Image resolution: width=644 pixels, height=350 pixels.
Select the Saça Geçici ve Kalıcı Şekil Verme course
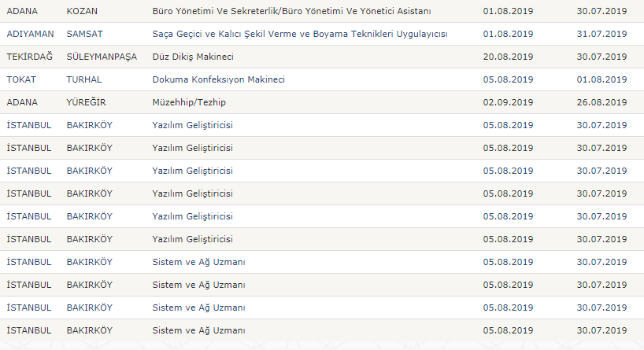click(300, 34)
